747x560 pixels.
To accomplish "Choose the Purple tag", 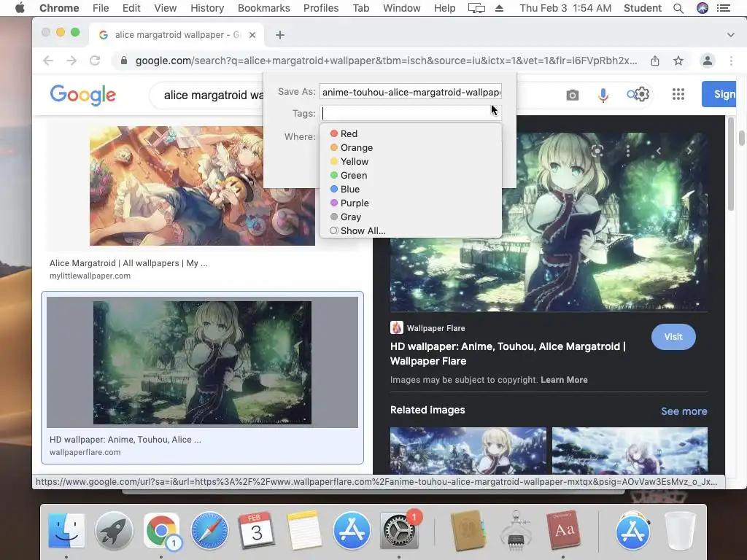I will tap(411, 203).
